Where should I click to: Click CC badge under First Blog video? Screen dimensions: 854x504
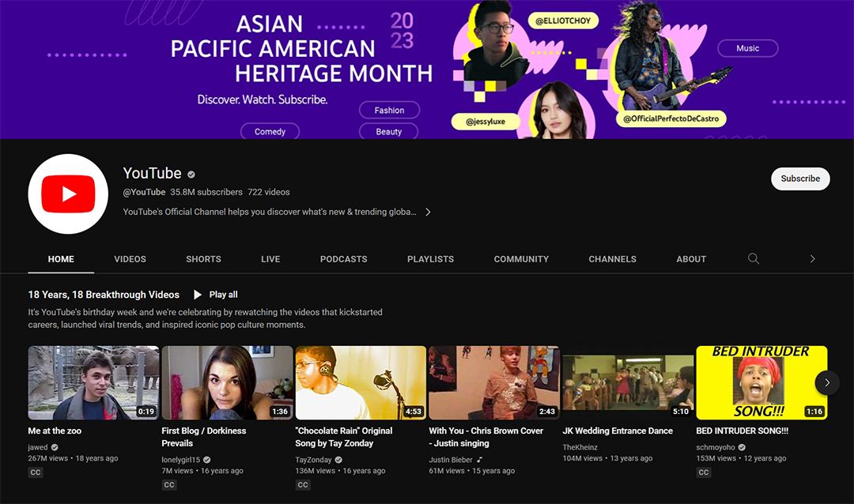(169, 485)
